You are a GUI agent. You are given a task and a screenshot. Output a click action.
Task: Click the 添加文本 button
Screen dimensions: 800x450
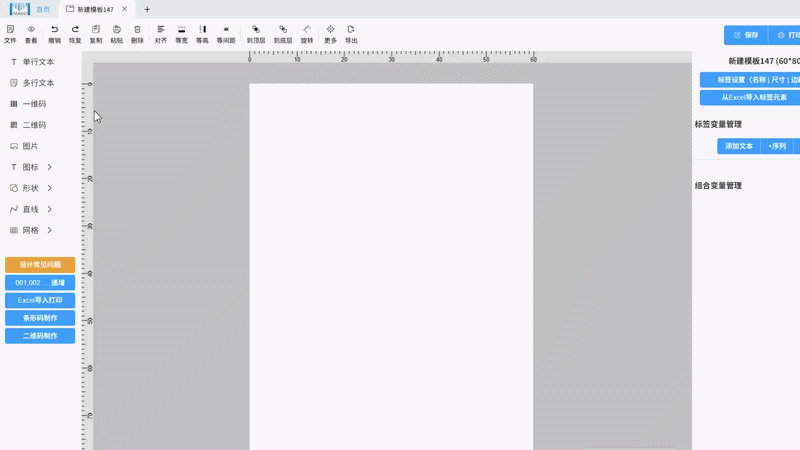(738, 146)
